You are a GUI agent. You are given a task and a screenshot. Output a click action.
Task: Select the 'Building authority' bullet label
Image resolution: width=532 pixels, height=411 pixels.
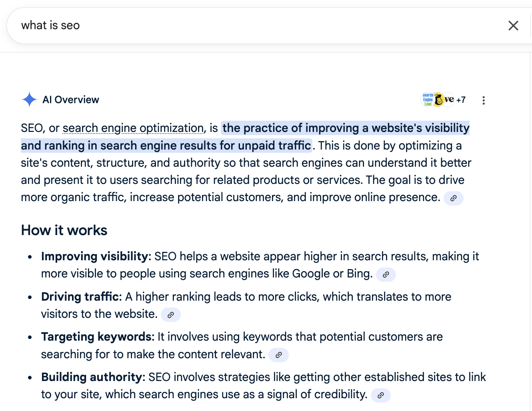[x=92, y=377]
